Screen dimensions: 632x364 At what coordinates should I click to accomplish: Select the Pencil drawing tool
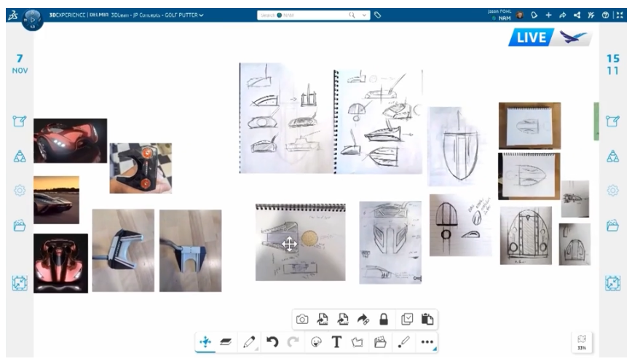(249, 342)
